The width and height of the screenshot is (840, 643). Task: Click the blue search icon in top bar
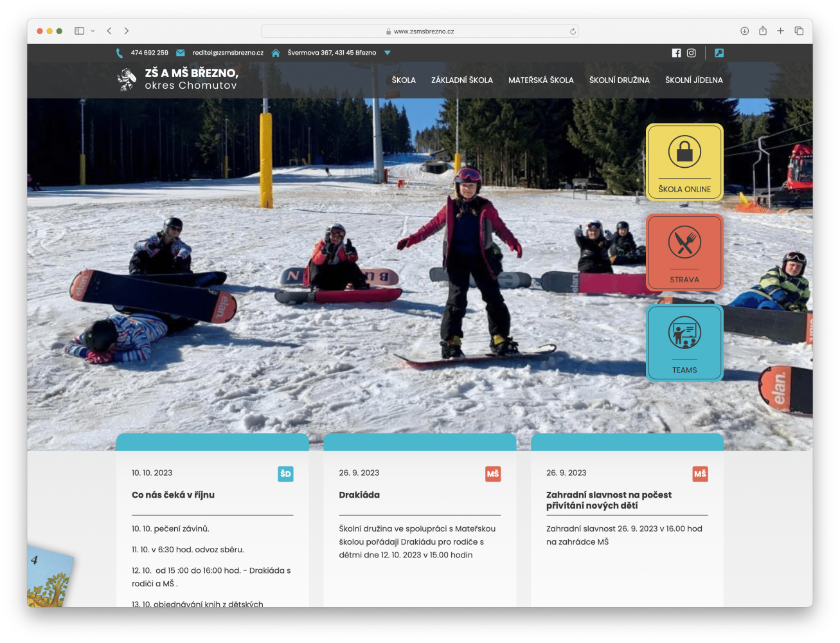click(x=719, y=53)
